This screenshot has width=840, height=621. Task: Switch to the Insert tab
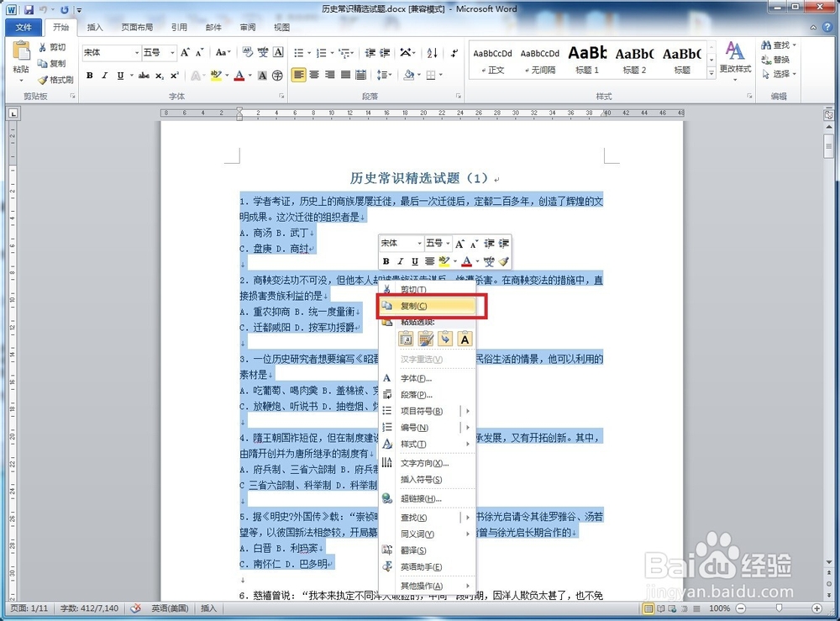point(95,27)
